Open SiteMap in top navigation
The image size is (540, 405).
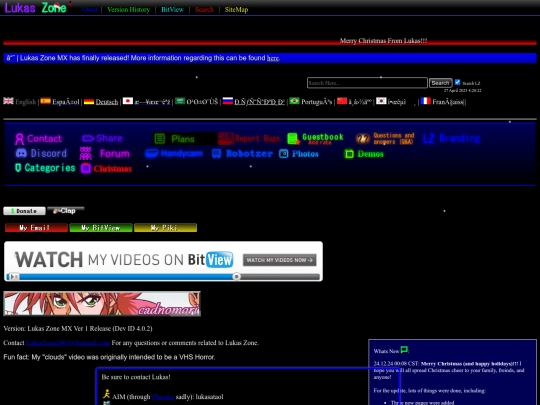click(236, 10)
